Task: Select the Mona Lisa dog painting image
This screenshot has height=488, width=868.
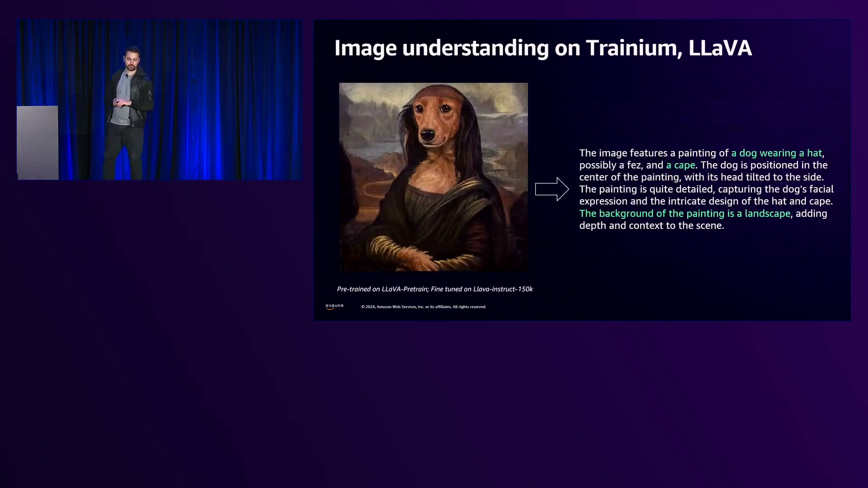Action: point(433,177)
